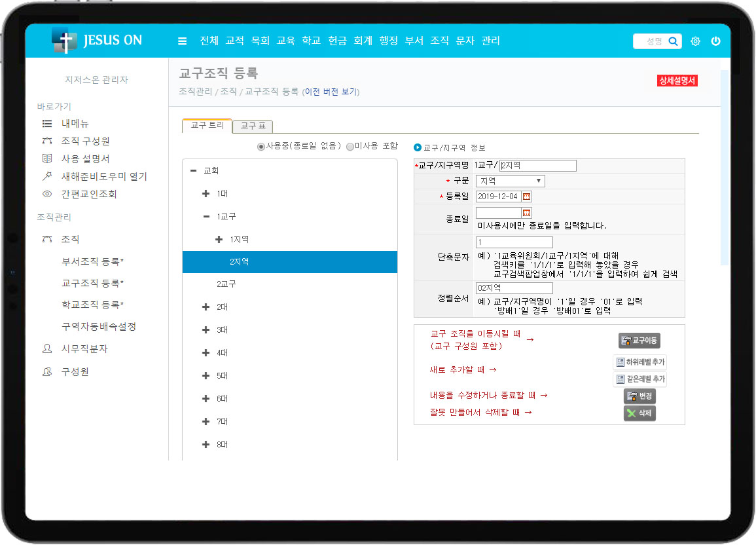This screenshot has height=545, width=756.
Task: Click the search magnifier icon
Action: [x=673, y=41]
